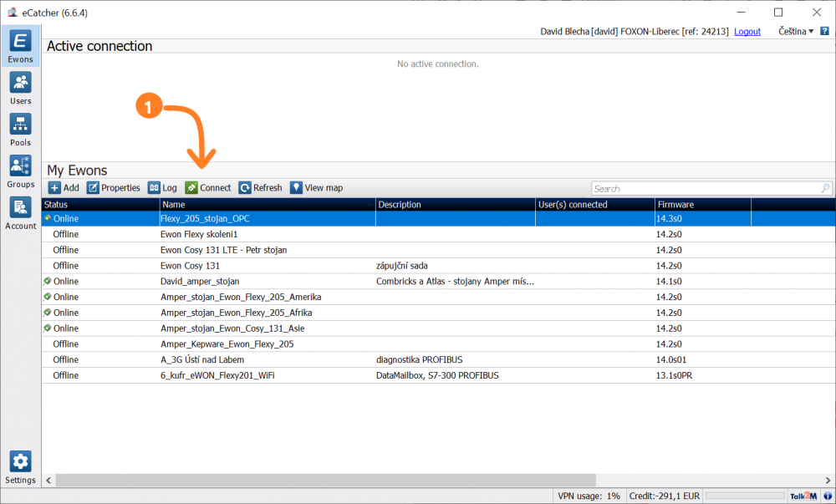The image size is (836, 504).
Task: Open the Log for selected Ewon
Action: (x=162, y=188)
